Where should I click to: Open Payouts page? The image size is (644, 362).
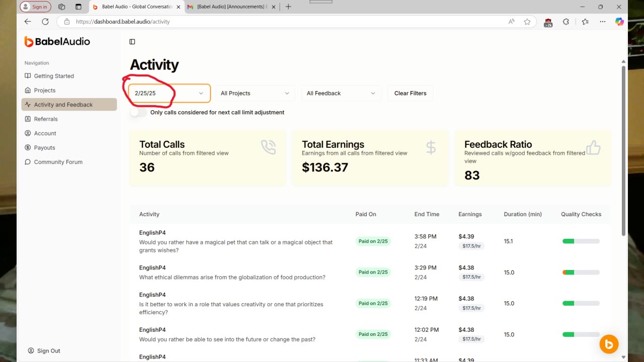point(44,148)
